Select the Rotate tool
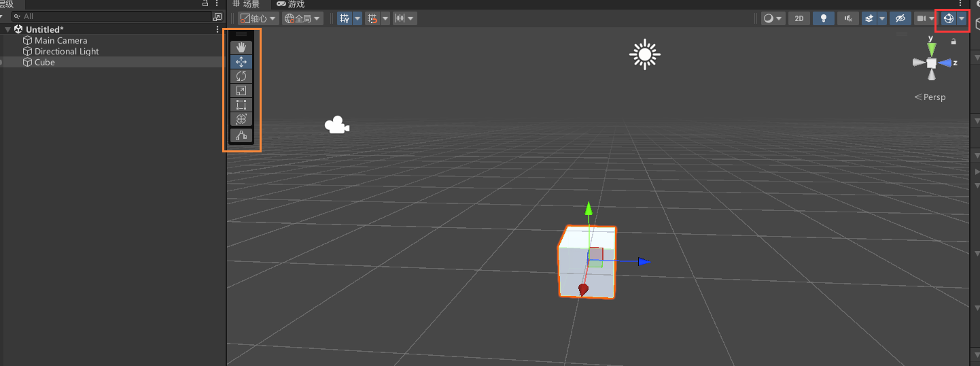Screen dimensions: 980x366 click(241, 76)
